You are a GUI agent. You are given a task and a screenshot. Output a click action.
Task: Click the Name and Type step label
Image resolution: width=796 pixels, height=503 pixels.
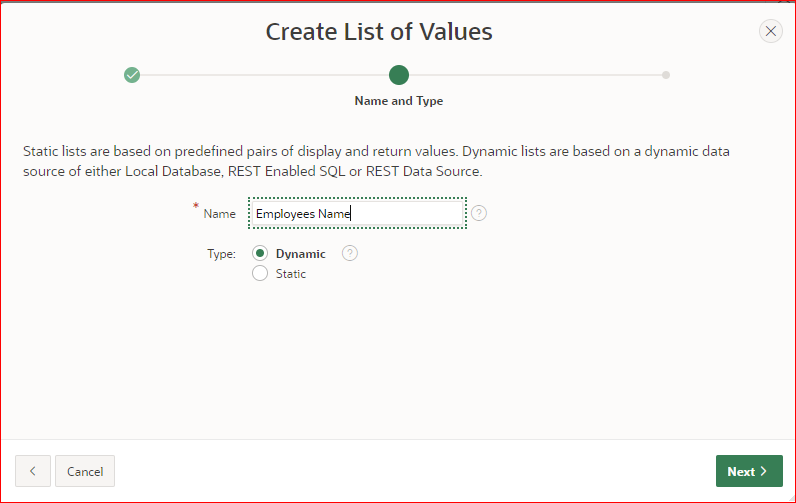click(399, 101)
